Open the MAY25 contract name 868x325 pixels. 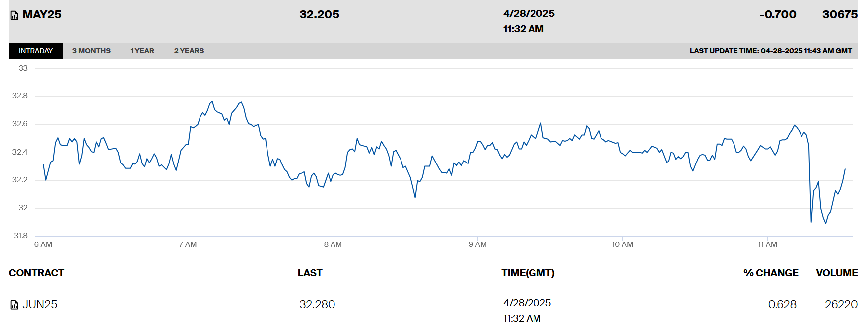pyautogui.click(x=42, y=15)
